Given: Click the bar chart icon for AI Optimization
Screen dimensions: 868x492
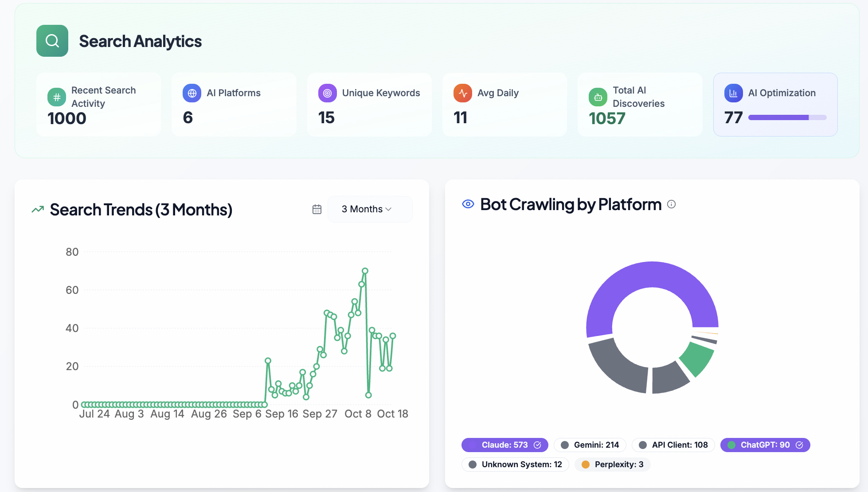Looking at the screenshot, I should tap(733, 93).
